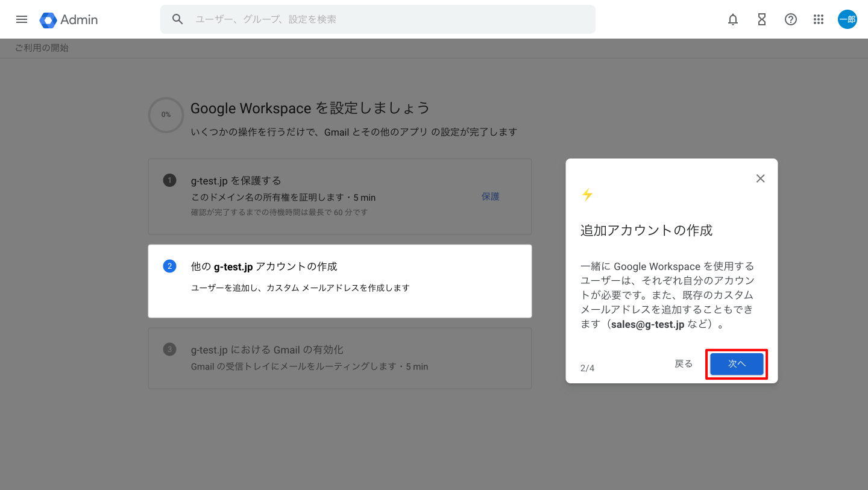Screen dimensions: 868x490
Task: Click the ご利用の開始 breadcrumb
Action: click(42, 48)
